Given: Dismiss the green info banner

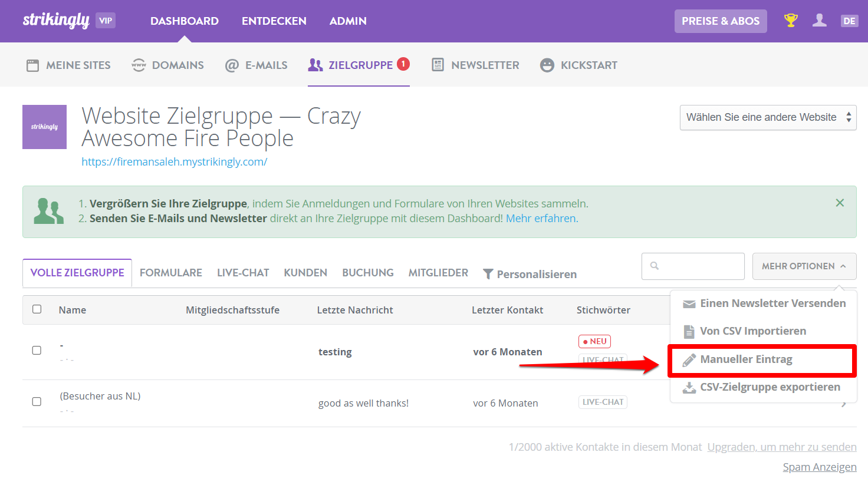Looking at the screenshot, I should (x=840, y=203).
